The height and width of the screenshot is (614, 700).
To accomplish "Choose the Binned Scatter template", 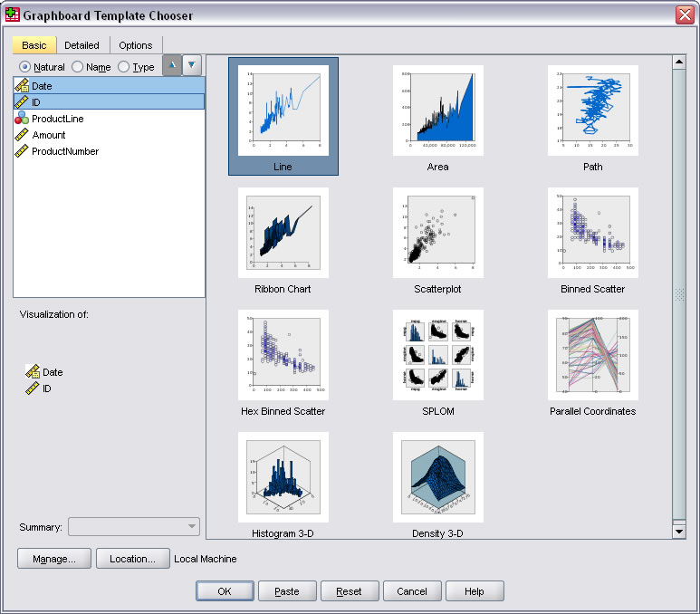I will [592, 234].
